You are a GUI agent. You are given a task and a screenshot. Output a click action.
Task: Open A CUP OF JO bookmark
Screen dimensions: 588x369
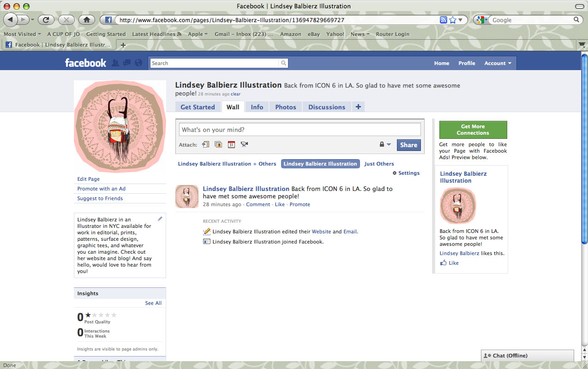coord(63,34)
